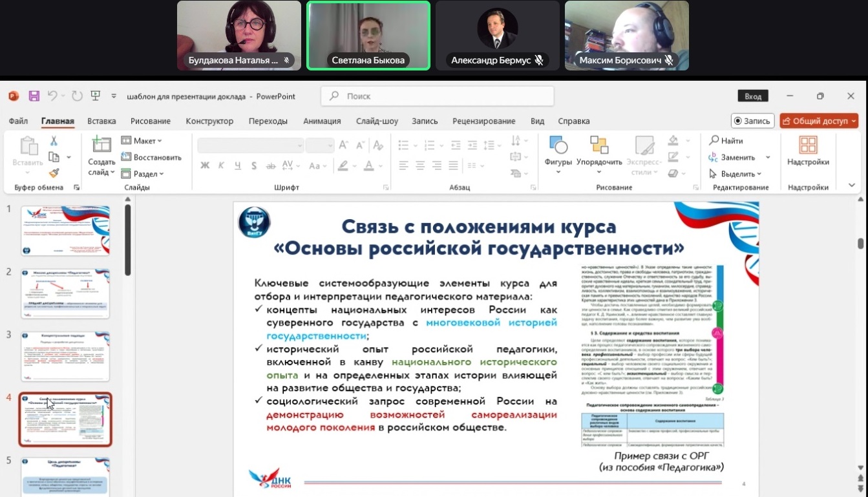The height and width of the screenshot is (497, 868).
Task: Click the Cut scissors icon
Action: [x=54, y=141]
